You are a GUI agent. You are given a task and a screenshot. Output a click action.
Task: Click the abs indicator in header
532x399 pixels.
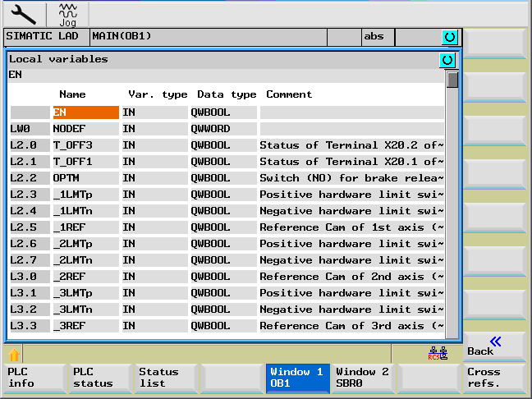(378, 37)
